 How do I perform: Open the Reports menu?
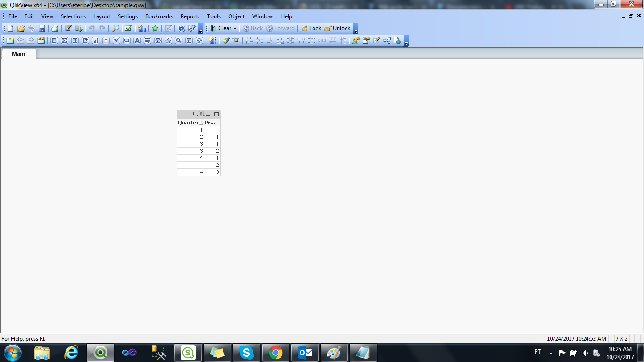pyautogui.click(x=190, y=16)
